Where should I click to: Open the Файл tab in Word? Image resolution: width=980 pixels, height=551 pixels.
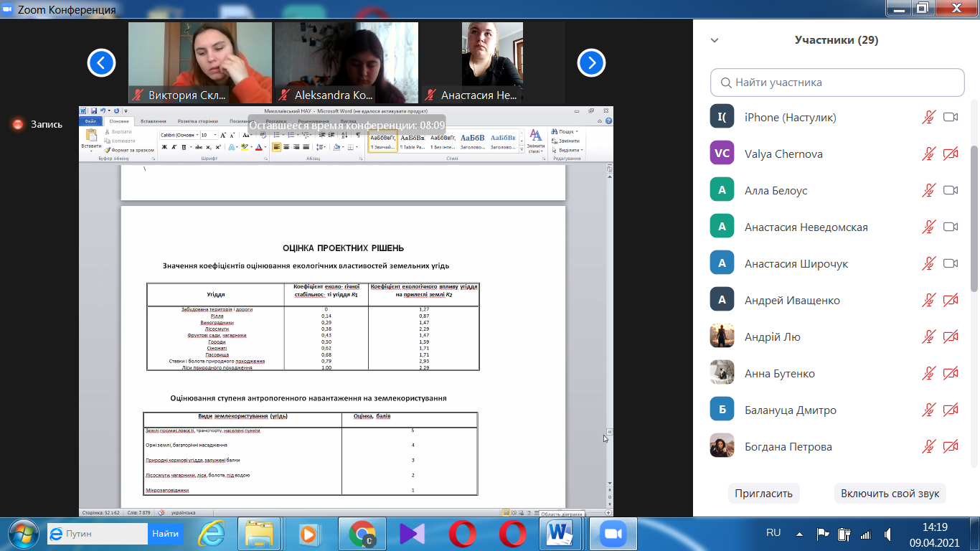pyautogui.click(x=90, y=121)
